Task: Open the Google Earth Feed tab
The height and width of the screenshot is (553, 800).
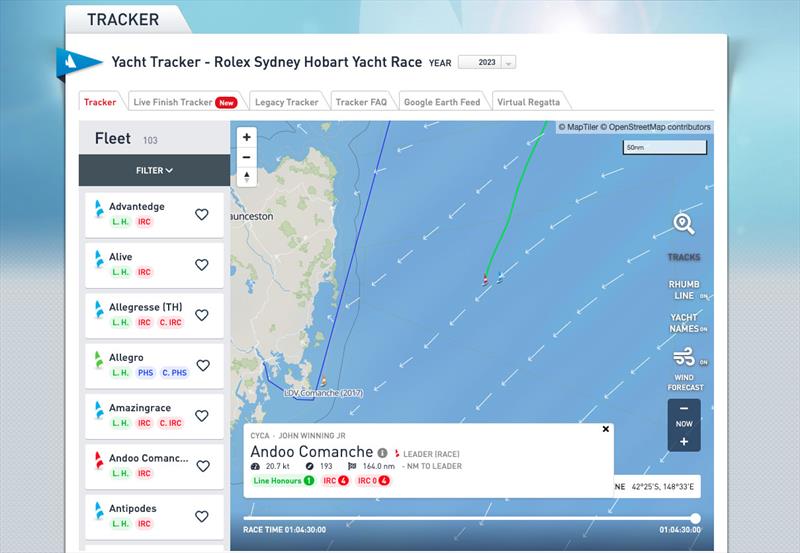Action: [442, 102]
